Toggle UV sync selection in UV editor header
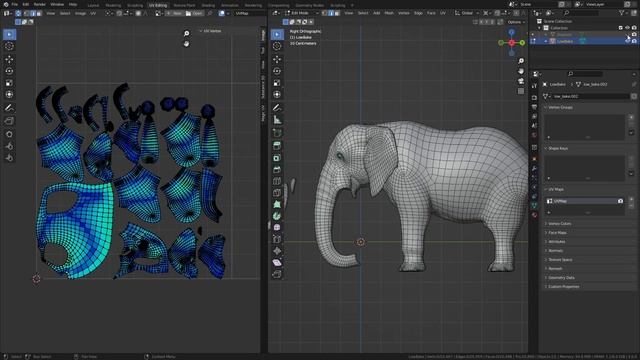Image resolution: width=640 pixels, height=360 pixels. [18, 13]
